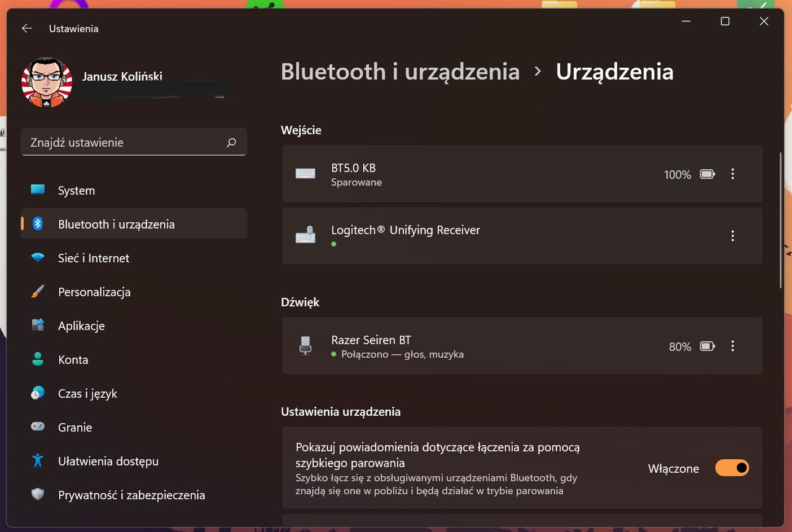Screen dimensions: 792x532
Task: Open Granie settings
Action: [134, 427]
